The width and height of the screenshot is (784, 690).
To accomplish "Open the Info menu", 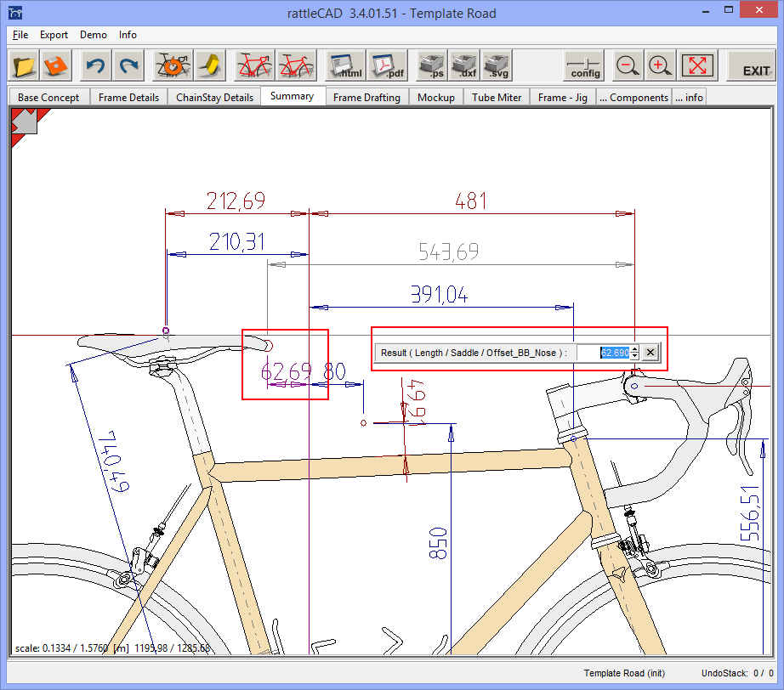I will [x=128, y=35].
